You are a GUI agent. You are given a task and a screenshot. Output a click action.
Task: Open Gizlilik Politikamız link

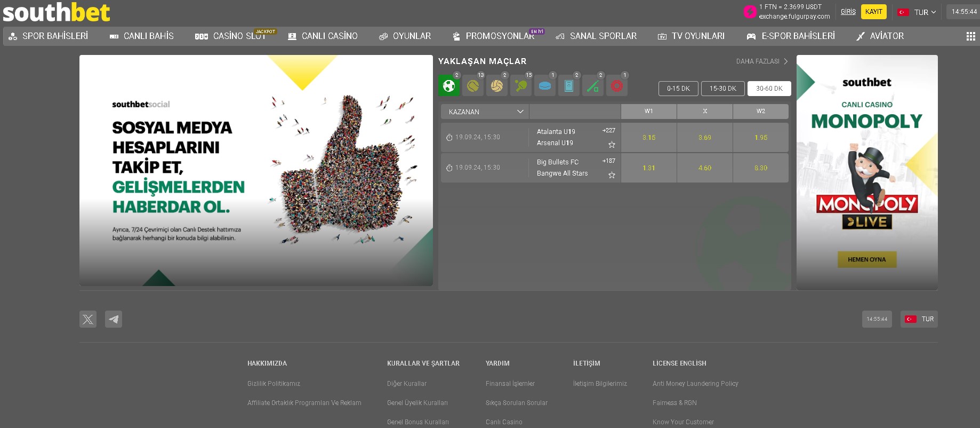[274, 384]
